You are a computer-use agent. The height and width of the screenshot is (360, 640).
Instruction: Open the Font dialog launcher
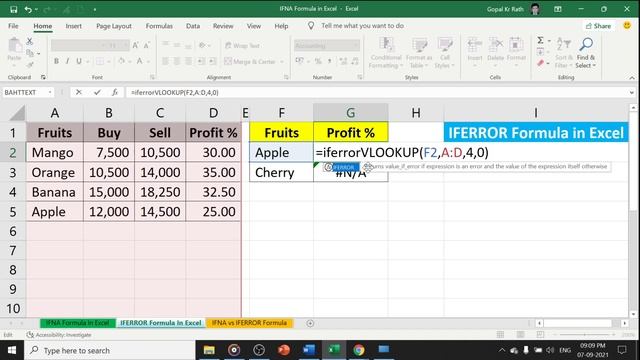pyautogui.click(x=152, y=77)
